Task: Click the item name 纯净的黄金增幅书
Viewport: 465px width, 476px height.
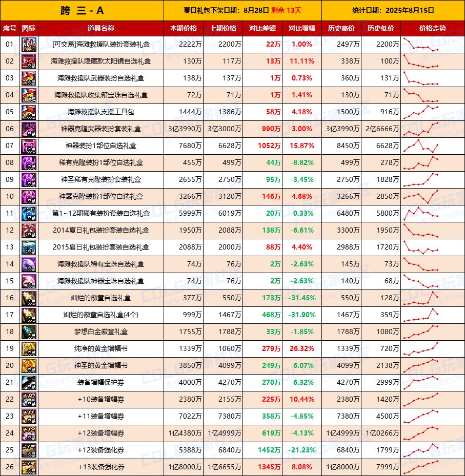Action: tap(101, 349)
